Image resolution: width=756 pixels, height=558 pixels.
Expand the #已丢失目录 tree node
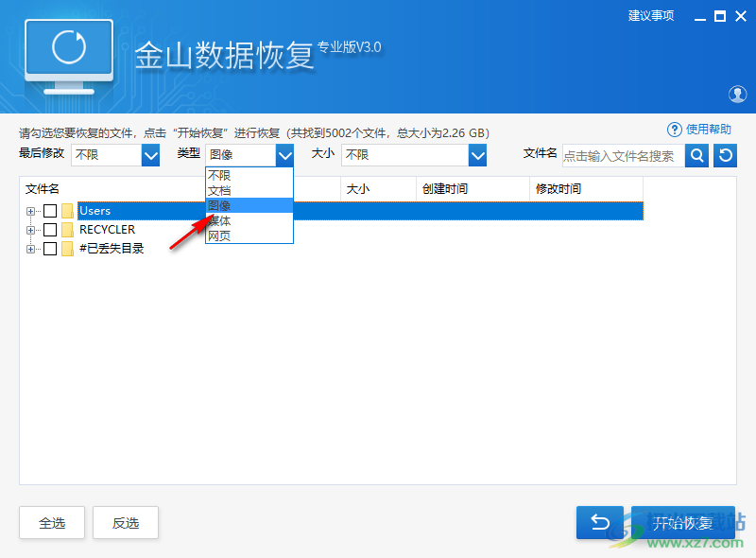[30, 249]
